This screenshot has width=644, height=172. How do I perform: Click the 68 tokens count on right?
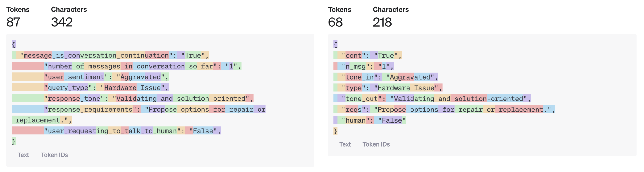click(x=335, y=22)
